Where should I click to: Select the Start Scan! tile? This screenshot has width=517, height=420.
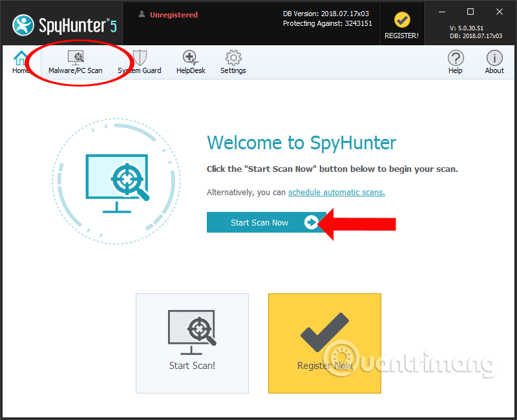pyautogui.click(x=192, y=343)
